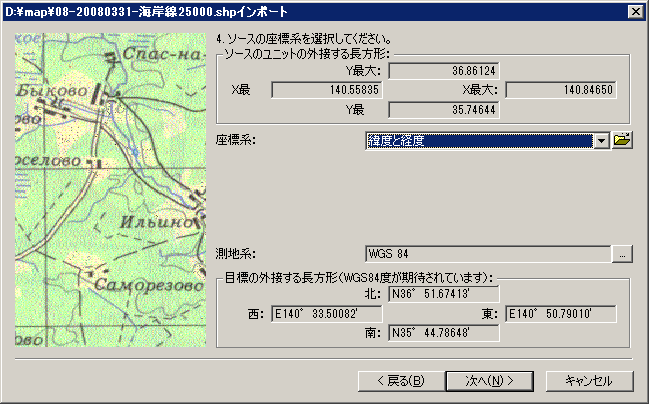This screenshot has width=649, height=404.
Task: Click the 北 N36° 51.67413' field
Action: pyautogui.click(x=444, y=294)
